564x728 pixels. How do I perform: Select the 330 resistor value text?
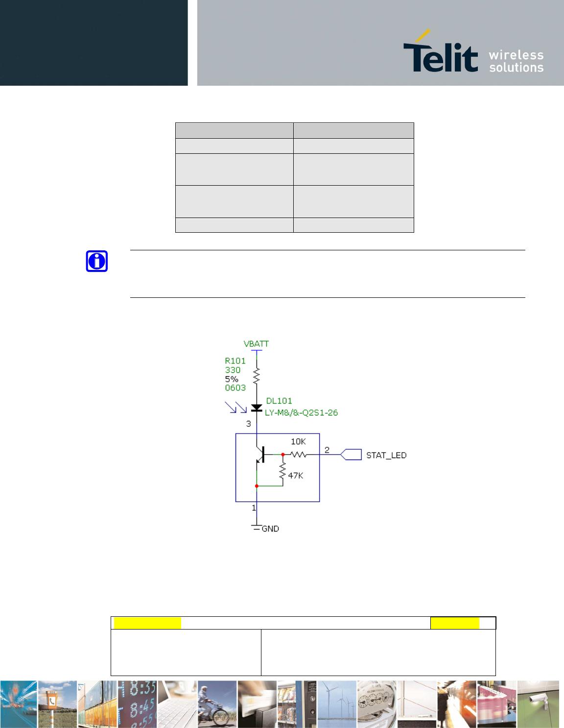[x=233, y=370]
